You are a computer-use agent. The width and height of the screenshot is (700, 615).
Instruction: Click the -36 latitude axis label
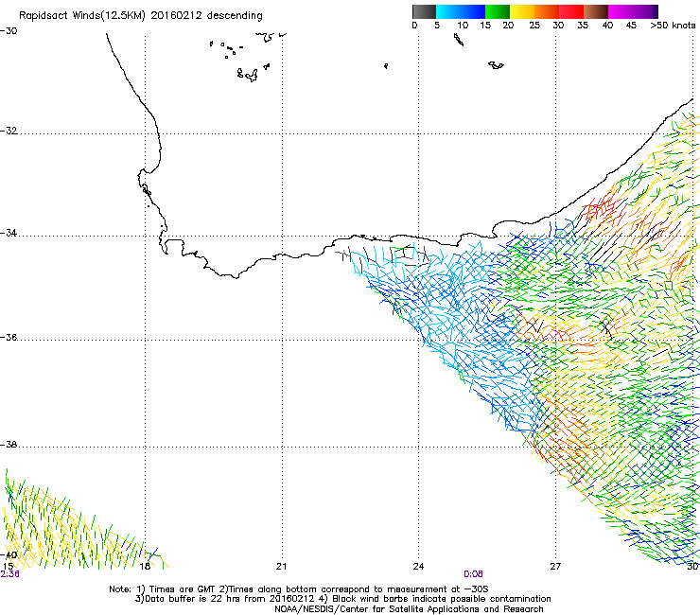click(9, 337)
